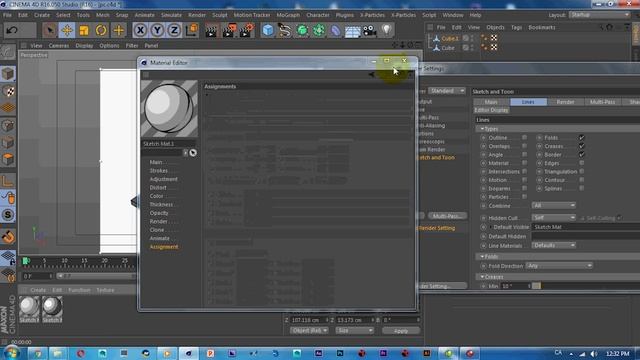Uncheck the Border line type checkbox
Image resolution: width=640 pixels, height=360 pixels.
582,155
